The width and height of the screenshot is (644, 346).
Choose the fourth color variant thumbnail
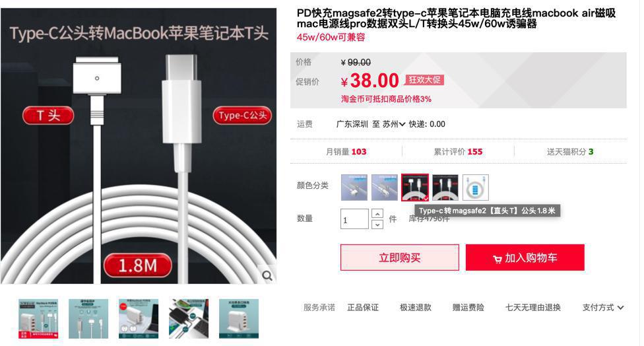[445, 188]
